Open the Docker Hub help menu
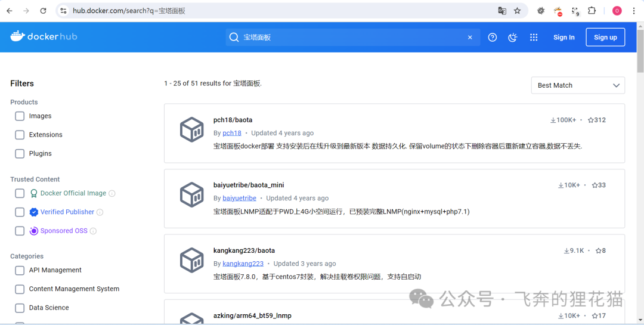 tap(493, 38)
